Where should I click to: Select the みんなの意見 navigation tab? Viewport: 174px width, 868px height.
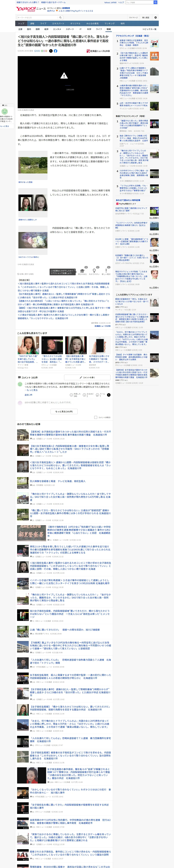93,24
